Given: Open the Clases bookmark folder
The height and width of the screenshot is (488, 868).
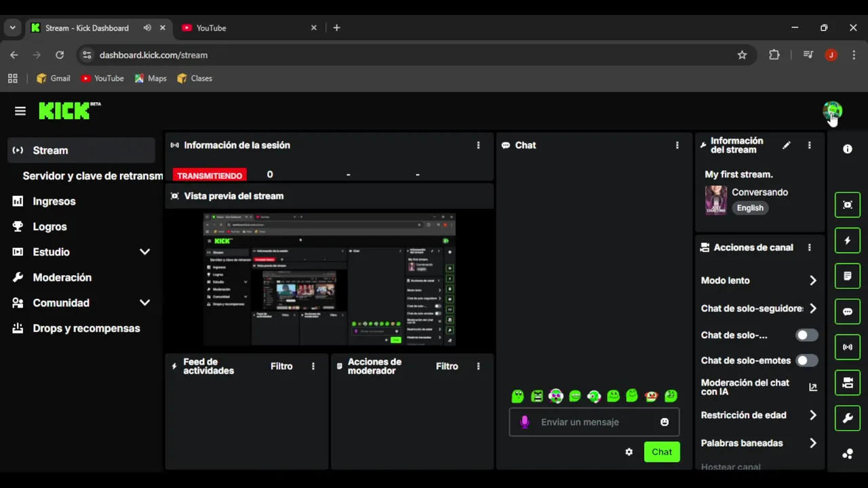Looking at the screenshot, I should point(195,78).
